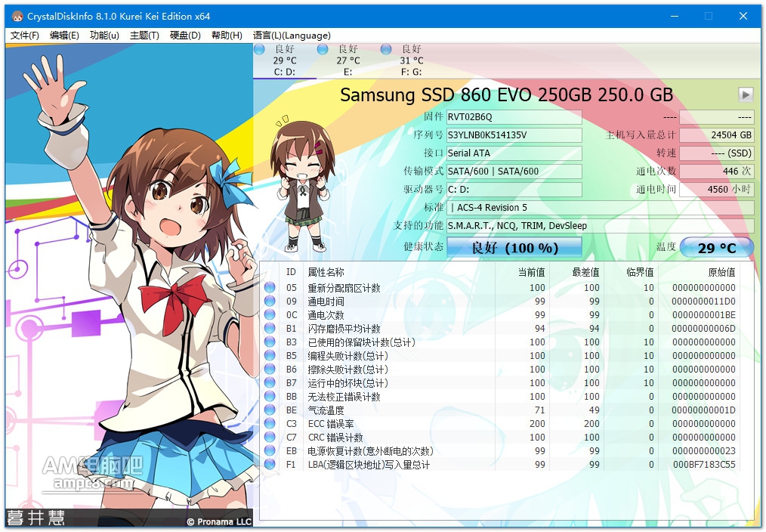
Task: Open the 硬盘(D) menu
Action: 185,36
